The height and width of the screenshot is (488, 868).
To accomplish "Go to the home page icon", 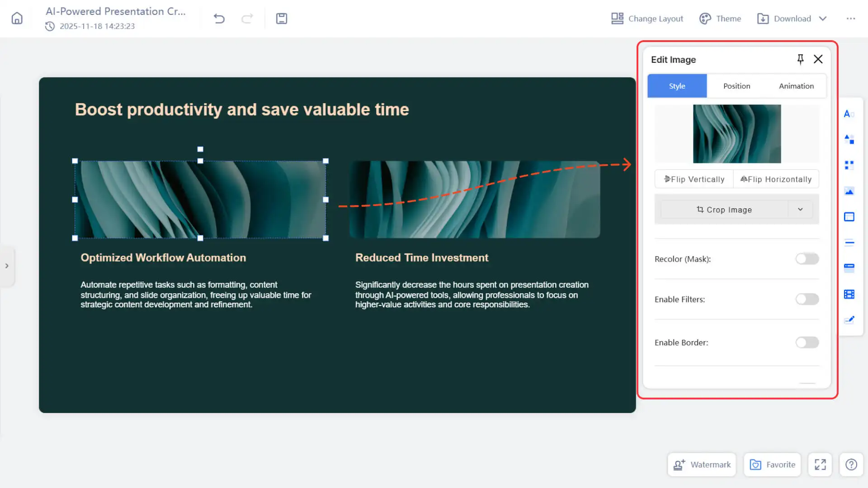I will (x=17, y=19).
